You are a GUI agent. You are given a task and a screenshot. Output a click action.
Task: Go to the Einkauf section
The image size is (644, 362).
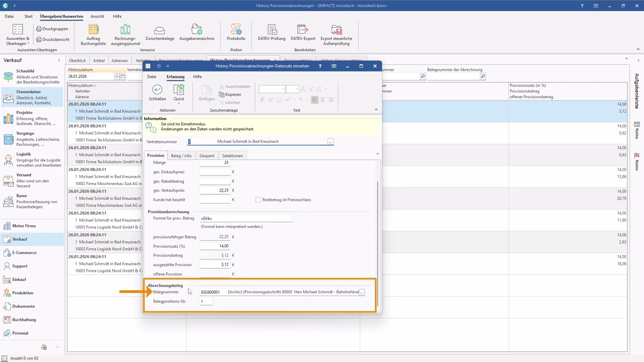33,280
